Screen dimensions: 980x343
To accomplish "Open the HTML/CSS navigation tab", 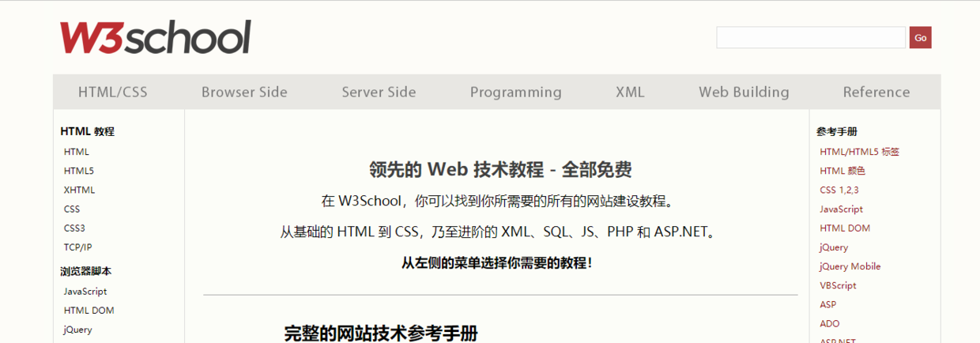I will (x=113, y=92).
